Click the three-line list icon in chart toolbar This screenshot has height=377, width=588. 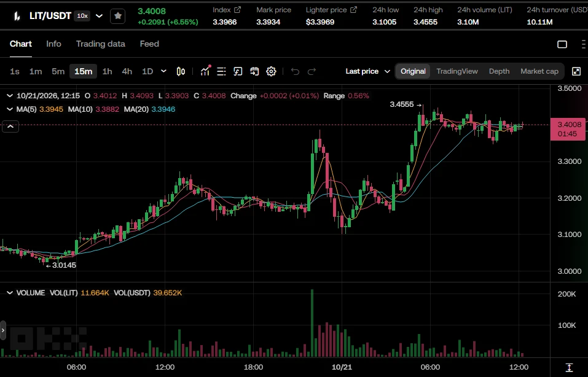[x=221, y=71]
